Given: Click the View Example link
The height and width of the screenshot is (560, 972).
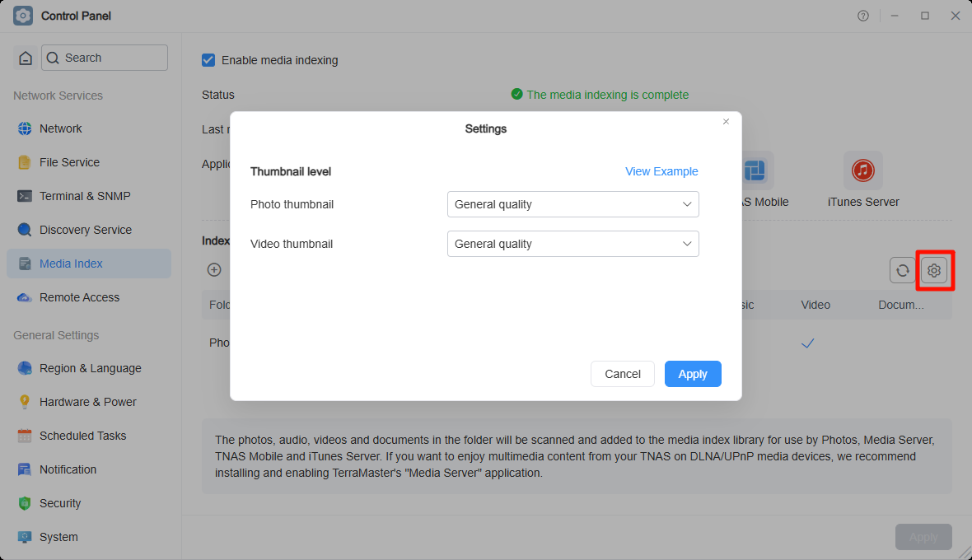Looking at the screenshot, I should click(661, 171).
